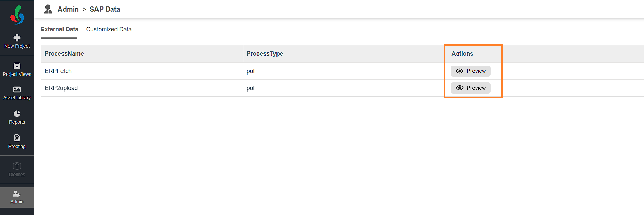Viewport: 644px width, 215px height.
Task: Select the Admin icon in the sidebar
Action: click(x=17, y=194)
